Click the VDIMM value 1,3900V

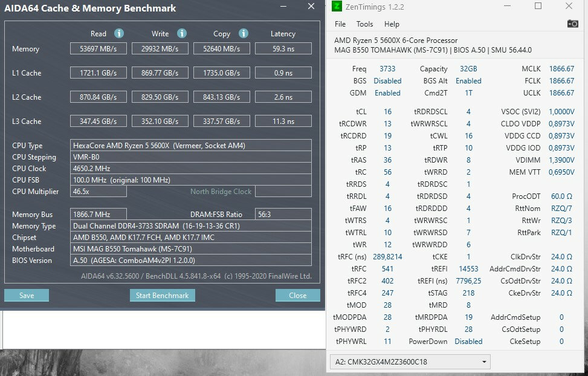tap(561, 160)
